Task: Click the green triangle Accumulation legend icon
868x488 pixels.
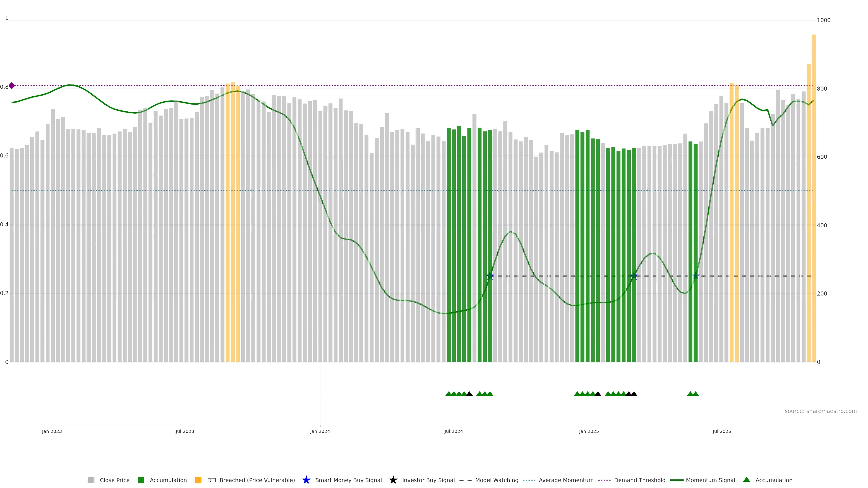Action: pos(746,480)
